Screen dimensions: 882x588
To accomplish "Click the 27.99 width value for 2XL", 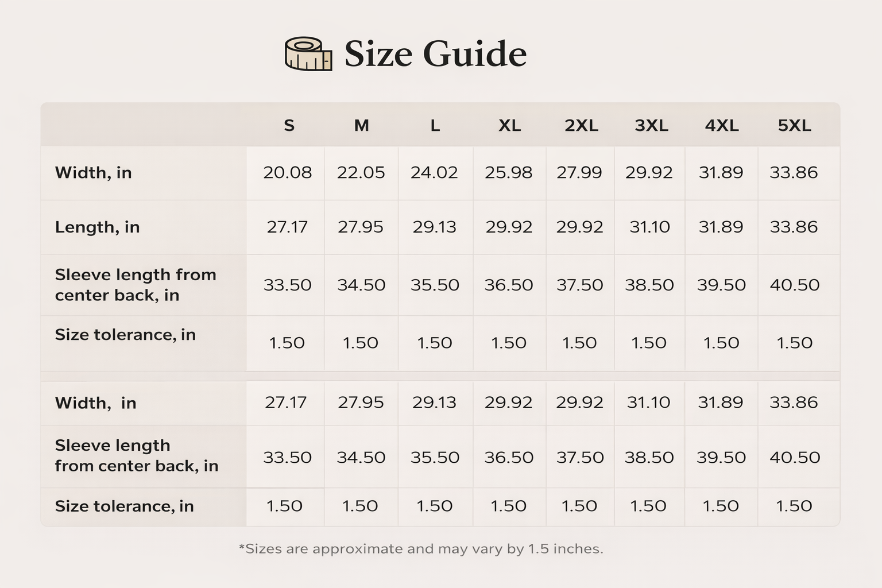I will click(579, 173).
